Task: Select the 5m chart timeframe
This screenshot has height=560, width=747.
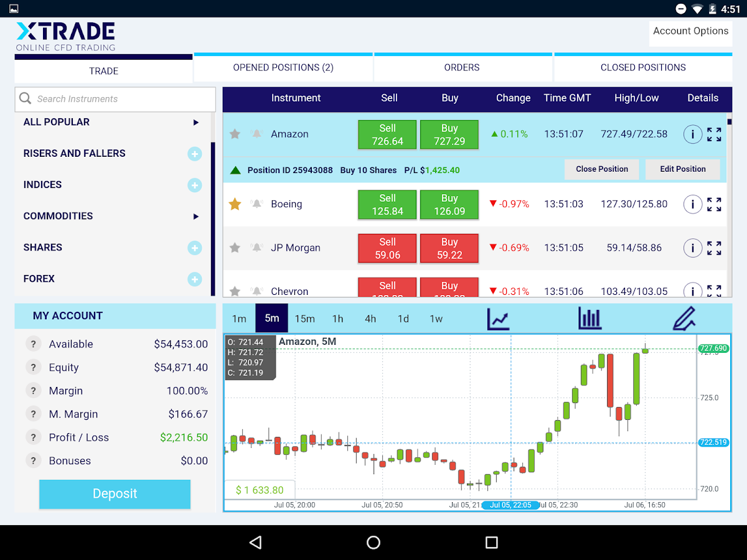Action: [272, 319]
